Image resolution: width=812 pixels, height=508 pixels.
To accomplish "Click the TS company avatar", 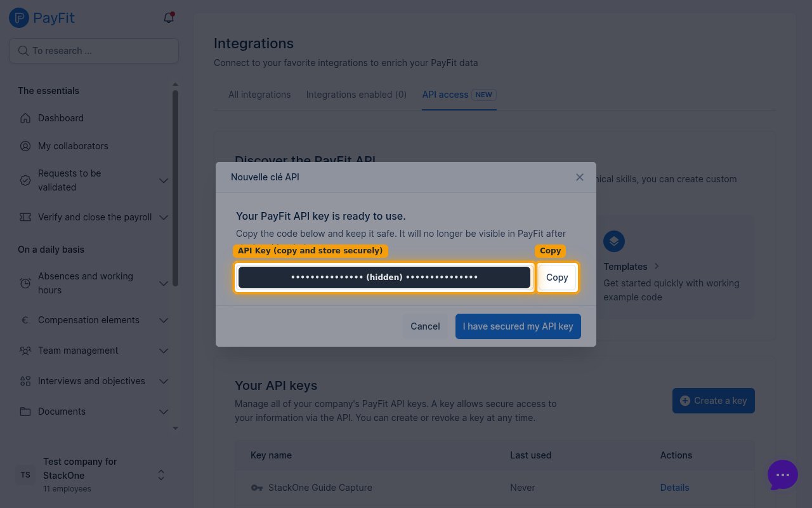I will (25, 475).
